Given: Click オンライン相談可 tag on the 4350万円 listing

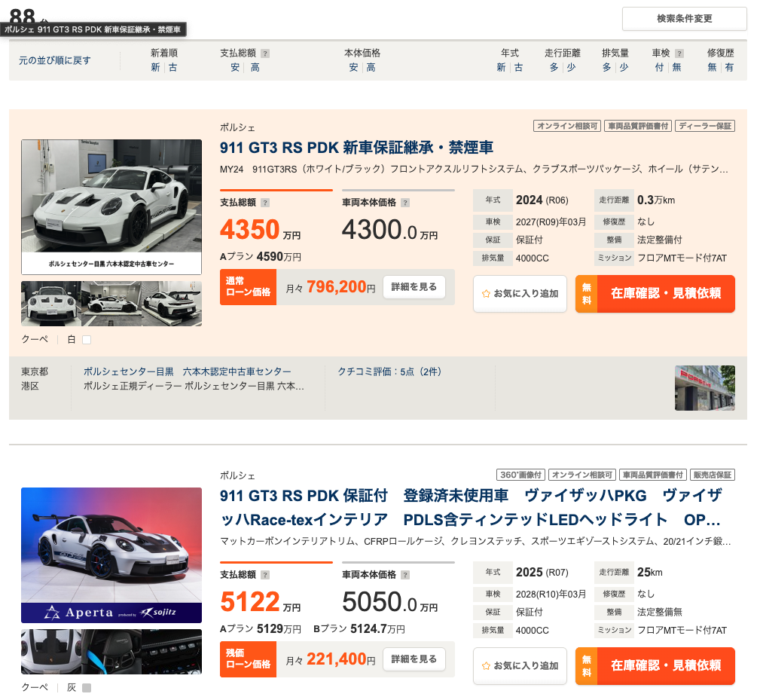Looking at the screenshot, I should (567, 126).
